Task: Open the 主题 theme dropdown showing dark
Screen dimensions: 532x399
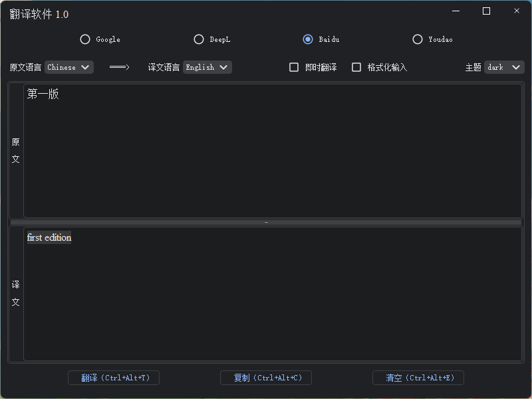Action: (503, 66)
